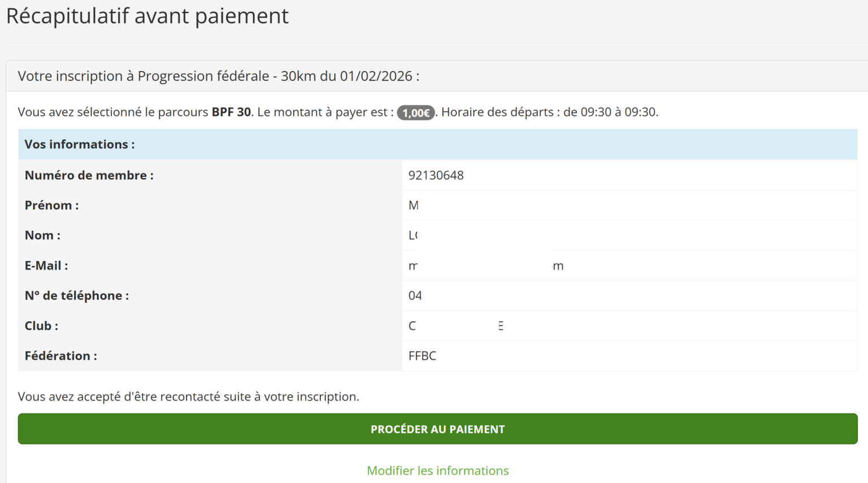This screenshot has height=483, width=868.
Task: Click the Vos informations section header
Action: [79, 144]
